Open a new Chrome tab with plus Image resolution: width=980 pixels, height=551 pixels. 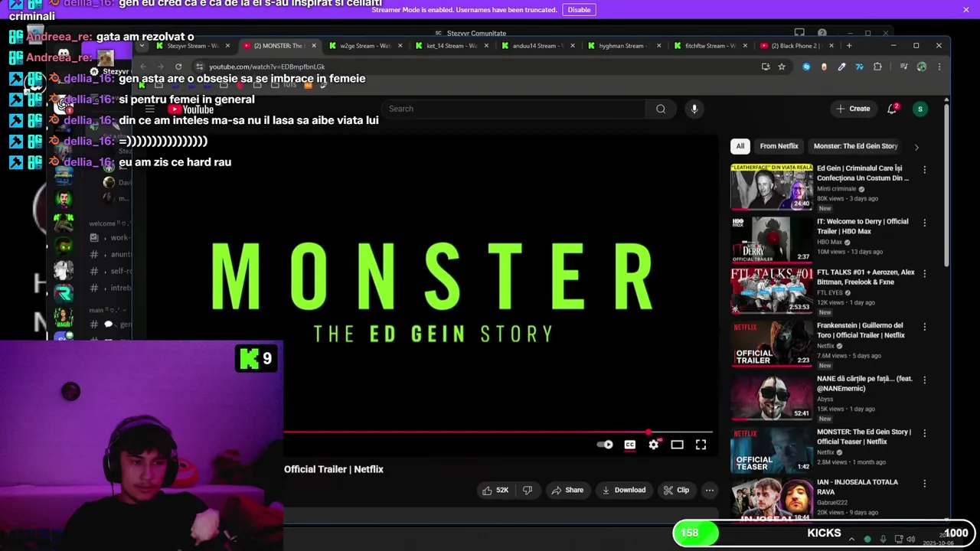pos(849,45)
